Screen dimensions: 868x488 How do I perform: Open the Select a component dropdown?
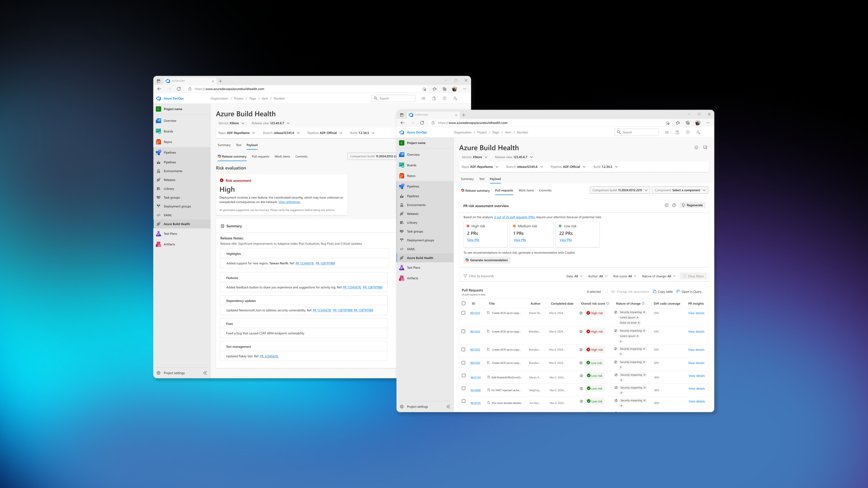pos(679,190)
